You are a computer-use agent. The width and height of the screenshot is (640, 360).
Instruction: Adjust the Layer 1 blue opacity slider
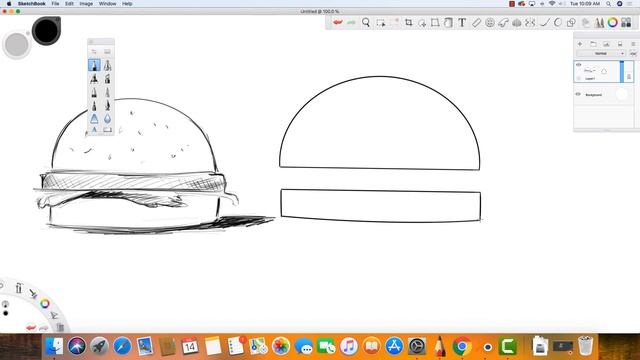[622, 71]
